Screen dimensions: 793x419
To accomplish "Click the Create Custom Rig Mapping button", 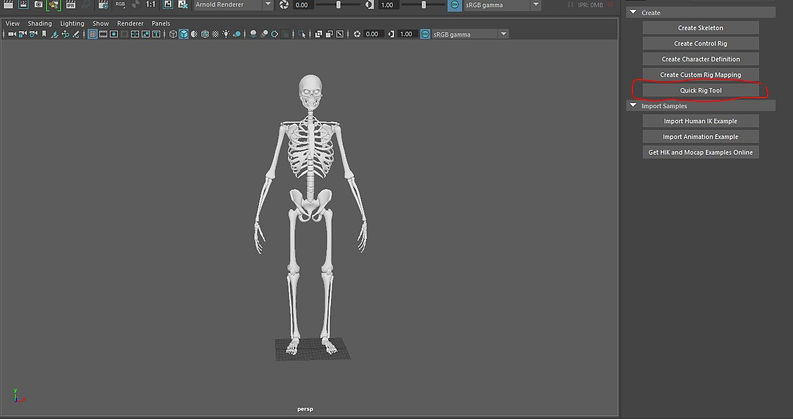I will pos(700,75).
